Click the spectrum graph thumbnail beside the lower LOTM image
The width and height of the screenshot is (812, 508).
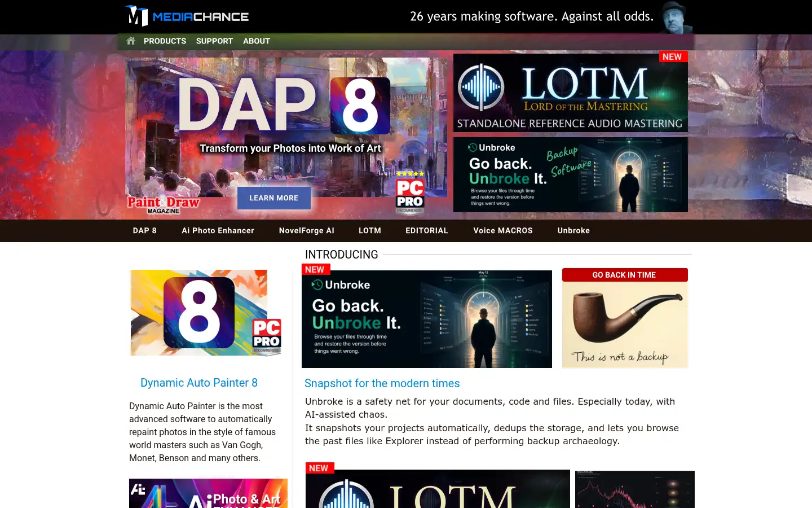pos(635,489)
